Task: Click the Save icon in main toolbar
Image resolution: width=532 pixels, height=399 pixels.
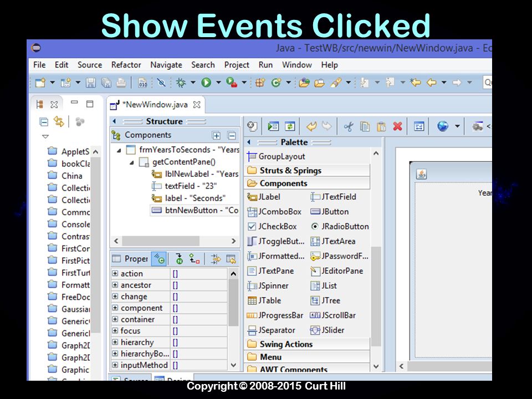Action: [x=90, y=83]
